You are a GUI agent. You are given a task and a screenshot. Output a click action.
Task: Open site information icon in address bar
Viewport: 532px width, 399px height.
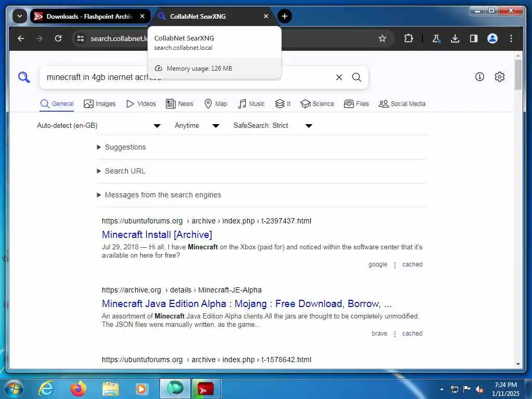click(x=81, y=38)
